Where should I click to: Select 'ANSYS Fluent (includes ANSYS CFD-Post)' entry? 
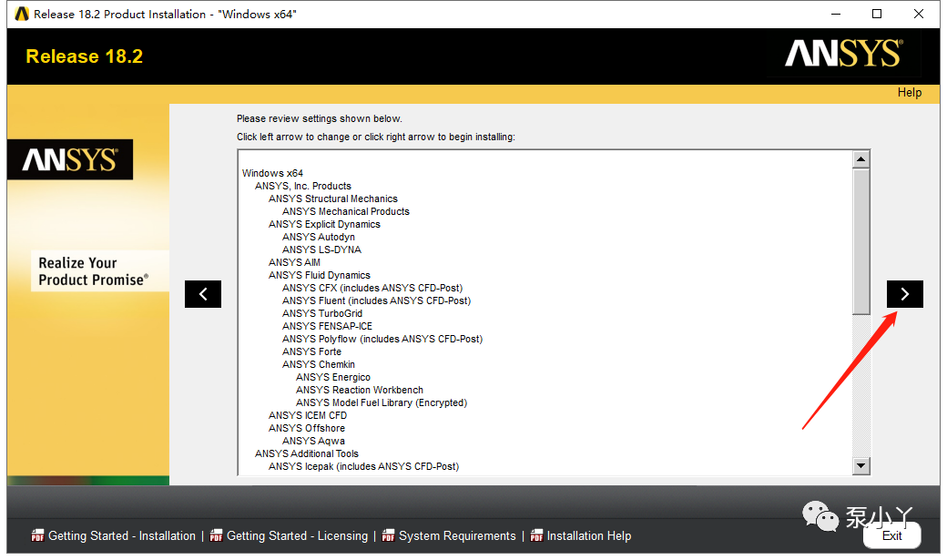coord(376,300)
